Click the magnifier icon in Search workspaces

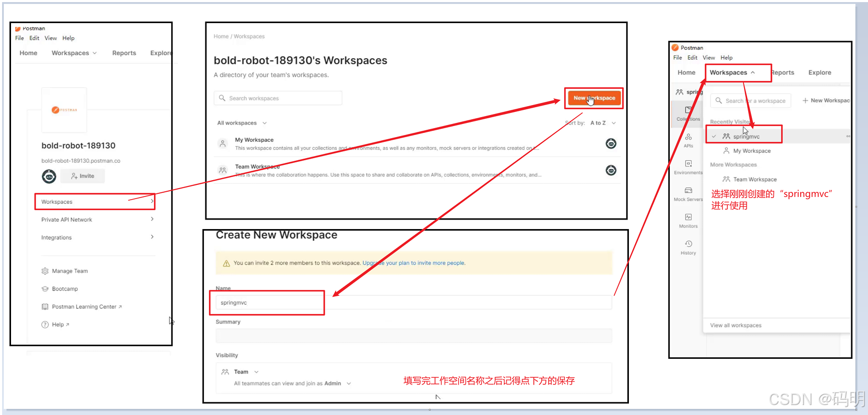pos(222,98)
